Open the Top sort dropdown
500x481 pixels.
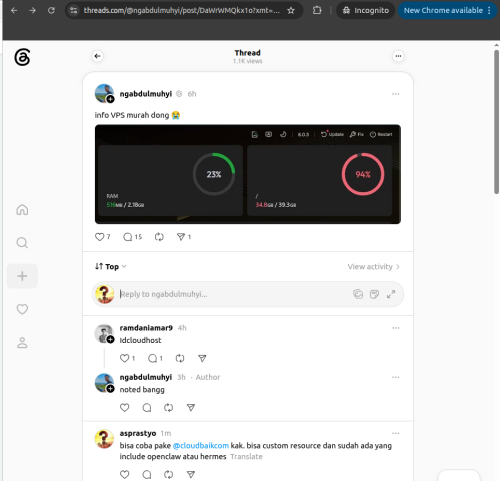pos(111,266)
